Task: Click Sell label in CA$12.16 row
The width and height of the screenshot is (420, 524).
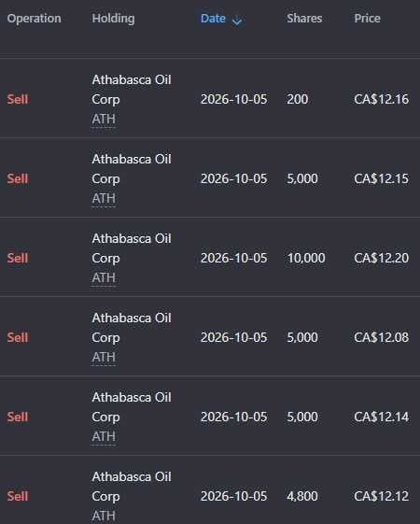Action: coord(18,99)
